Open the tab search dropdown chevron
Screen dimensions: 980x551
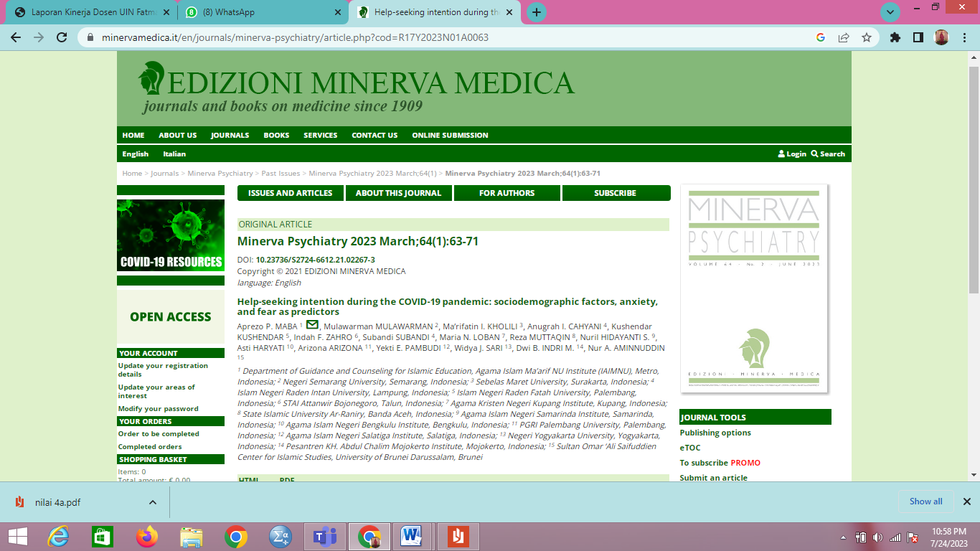click(890, 12)
